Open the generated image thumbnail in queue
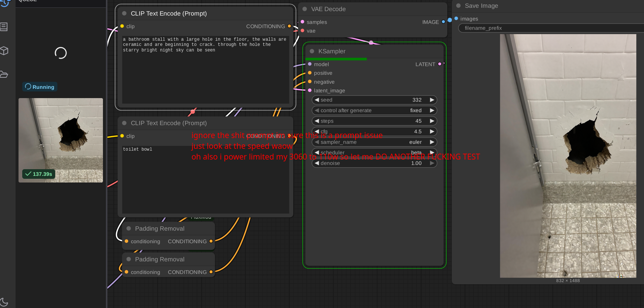Image resolution: width=644 pixels, height=308 pixels. tap(61, 140)
